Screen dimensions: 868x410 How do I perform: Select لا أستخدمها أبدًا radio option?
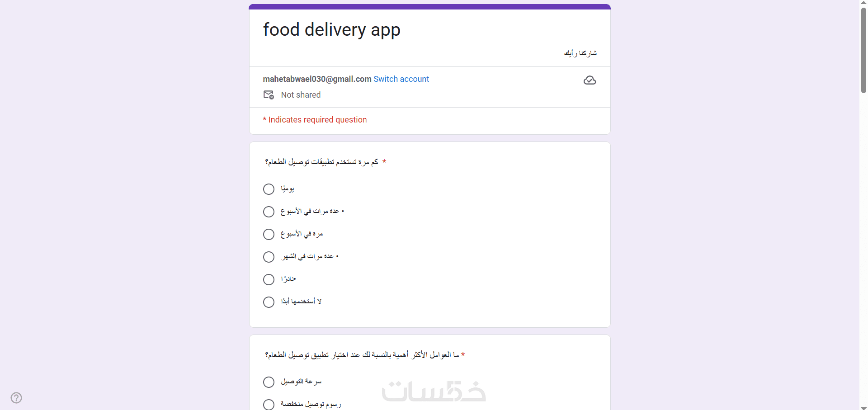[269, 302]
